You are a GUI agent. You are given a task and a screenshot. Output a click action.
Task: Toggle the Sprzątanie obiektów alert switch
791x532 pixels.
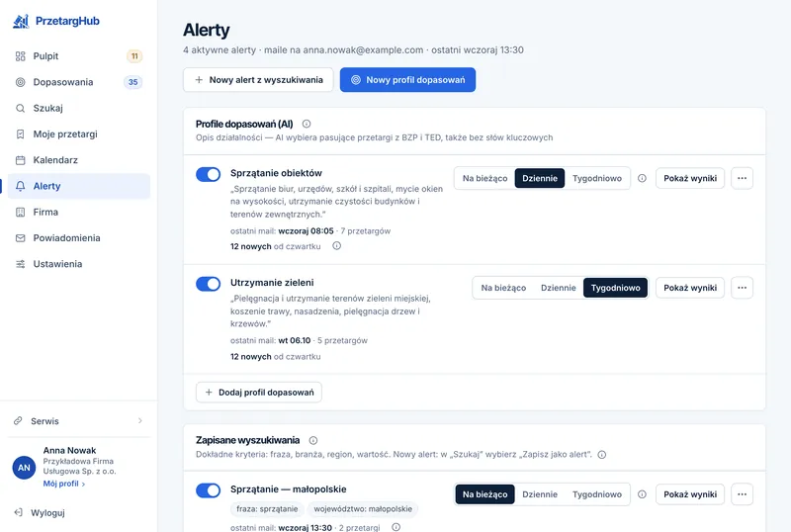coord(209,174)
